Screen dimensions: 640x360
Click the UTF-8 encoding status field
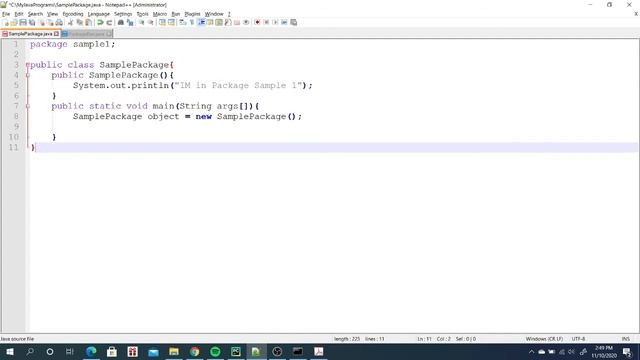[578, 339]
